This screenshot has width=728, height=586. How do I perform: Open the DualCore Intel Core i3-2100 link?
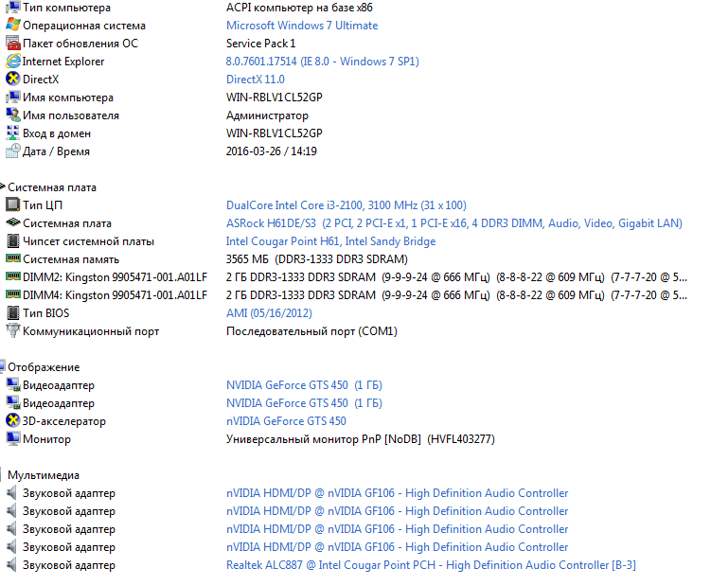point(346,205)
